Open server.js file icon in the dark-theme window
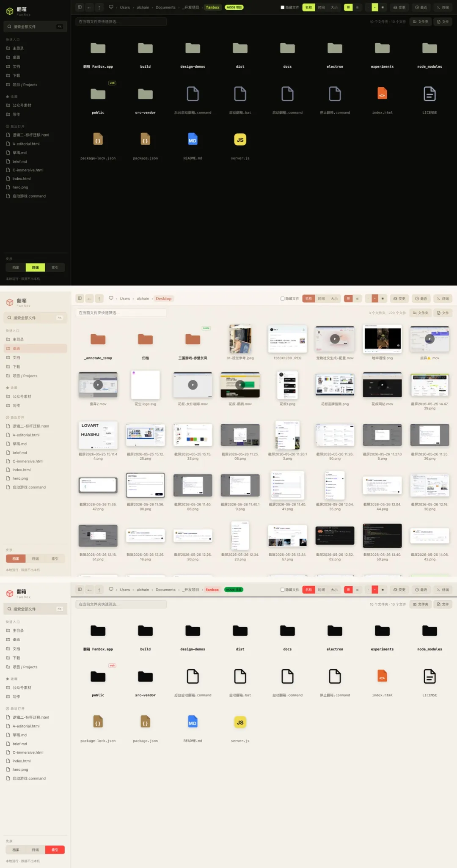Screen dimensions: 457x868 [x=240, y=140]
